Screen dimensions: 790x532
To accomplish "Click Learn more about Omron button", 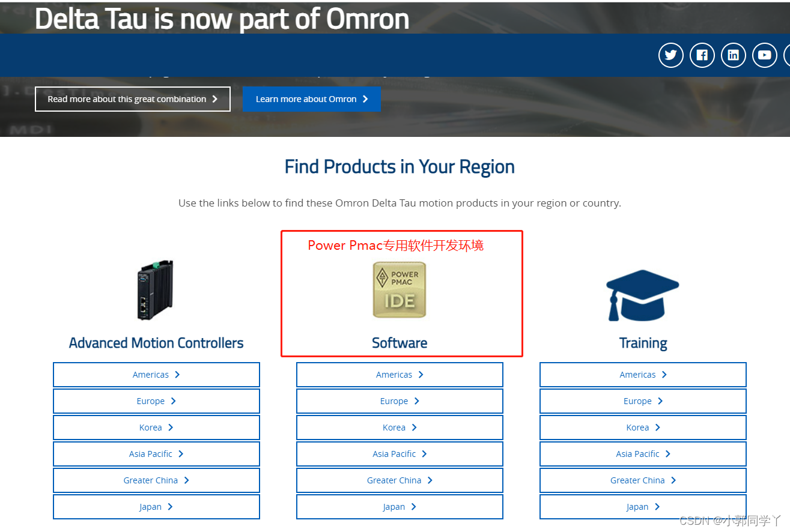I will point(311,99).
